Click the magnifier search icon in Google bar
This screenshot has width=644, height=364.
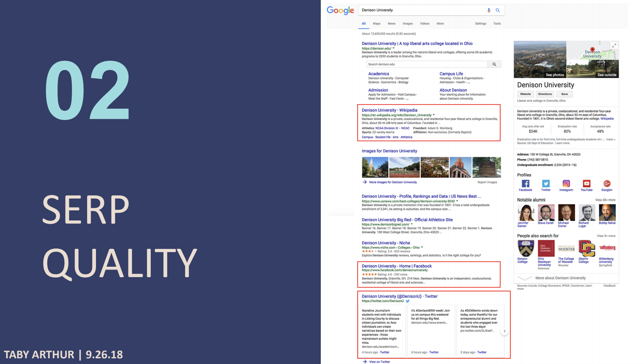pos(498,10)
